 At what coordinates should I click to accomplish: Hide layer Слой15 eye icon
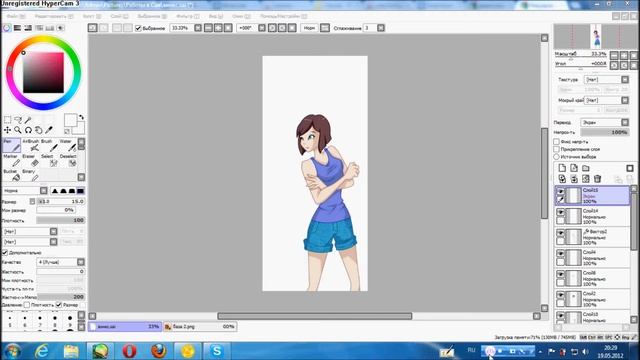(x=561, y=191)
